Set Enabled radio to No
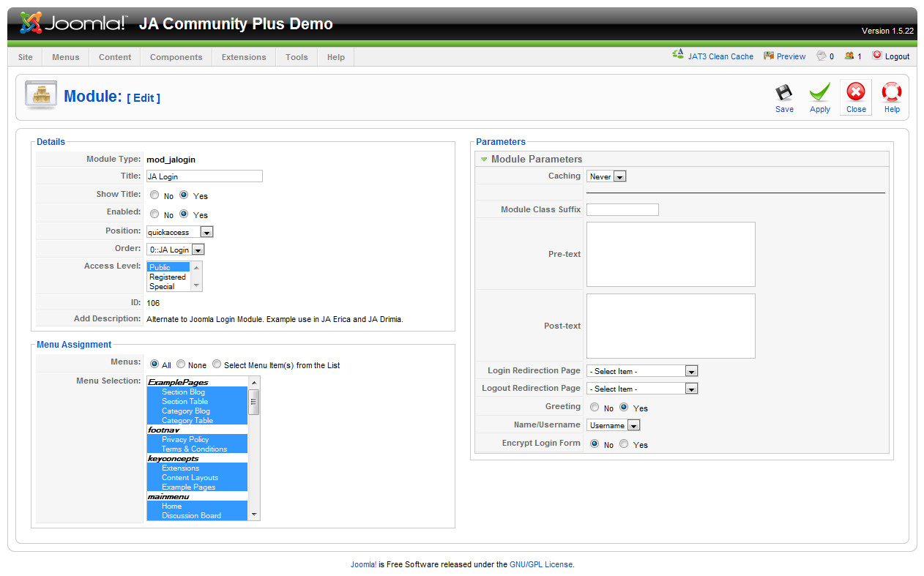Viewport: 924px width, 576px height. click(154, 214)
